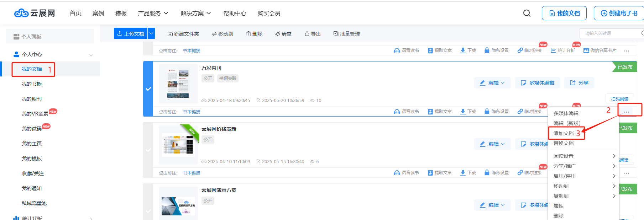Open 我的书橱 in the sidebar

(x=32, y=84)
